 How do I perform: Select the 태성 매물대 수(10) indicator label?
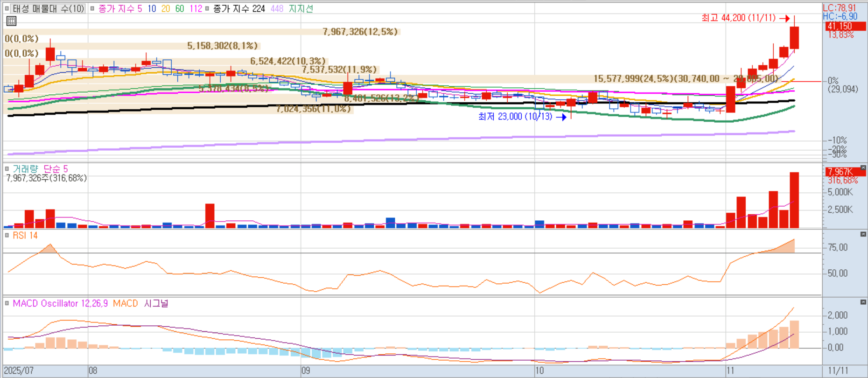coord(48,8)
